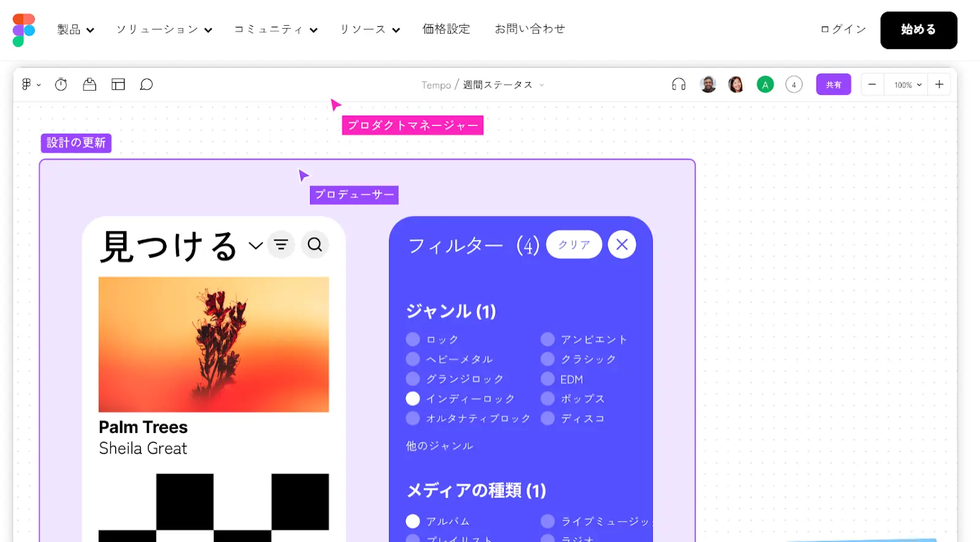
Task: Start the timer tool in the toolbar
Action: (61, 85)
